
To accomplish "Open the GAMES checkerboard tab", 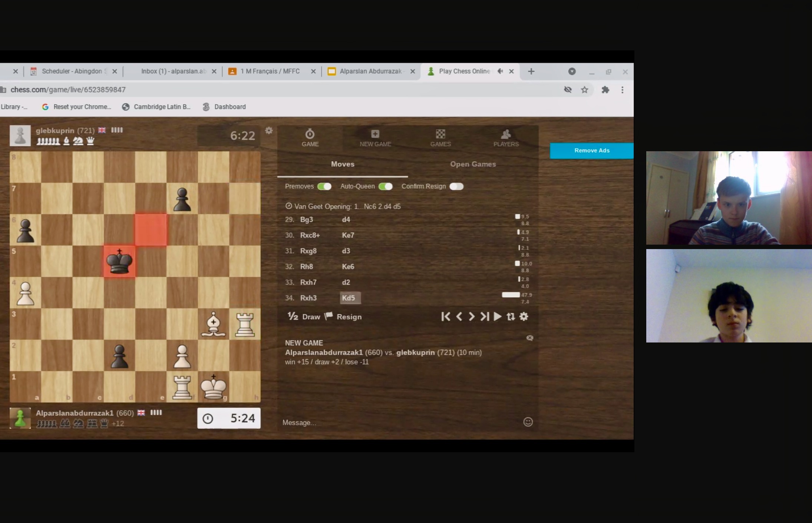I will pos(440,138).
